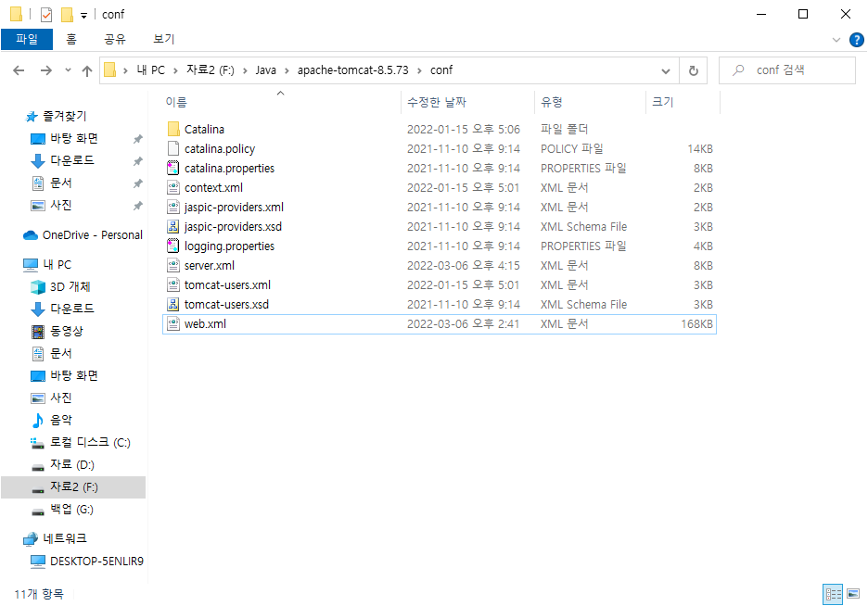Screen dimensions: 868x606
Task: Switch to large icons view layout
Action: click(x=853, y=594)
